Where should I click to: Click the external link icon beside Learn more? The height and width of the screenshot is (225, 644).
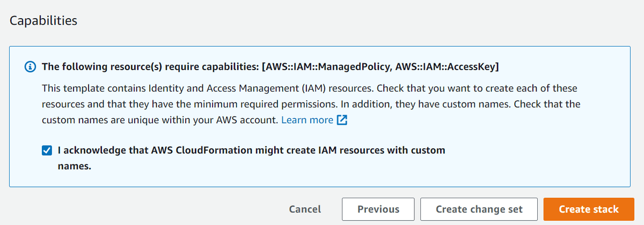point(342,120)
